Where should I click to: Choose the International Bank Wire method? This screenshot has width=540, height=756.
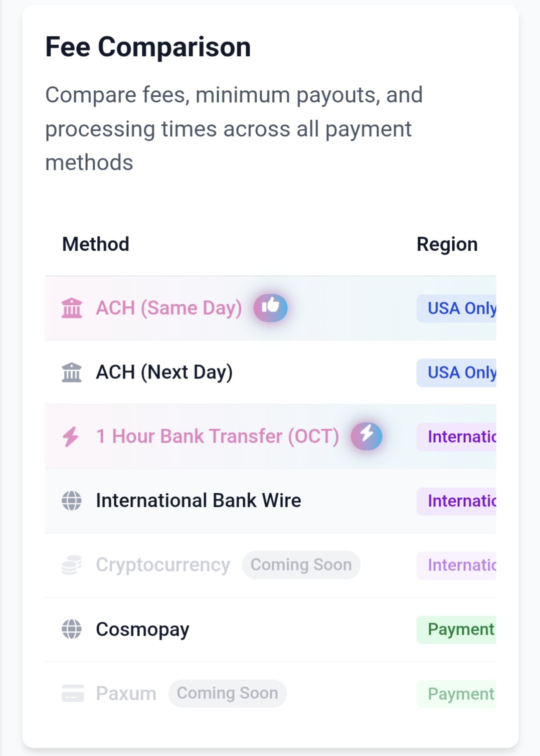coord(199,501)
